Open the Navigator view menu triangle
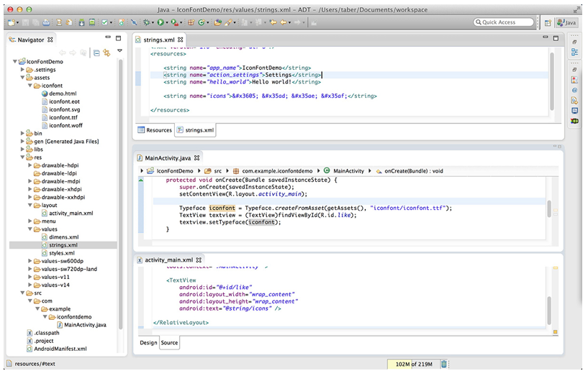This screenshot has width=588, height=376. pyautogui.click(x=119, y=50)
